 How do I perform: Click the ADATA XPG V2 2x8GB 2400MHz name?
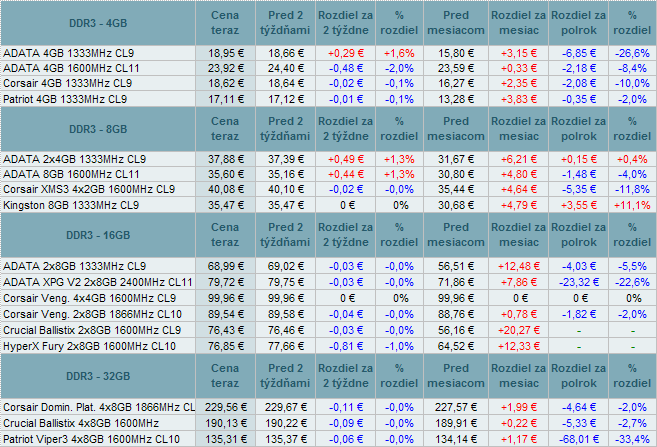[98, 282]
